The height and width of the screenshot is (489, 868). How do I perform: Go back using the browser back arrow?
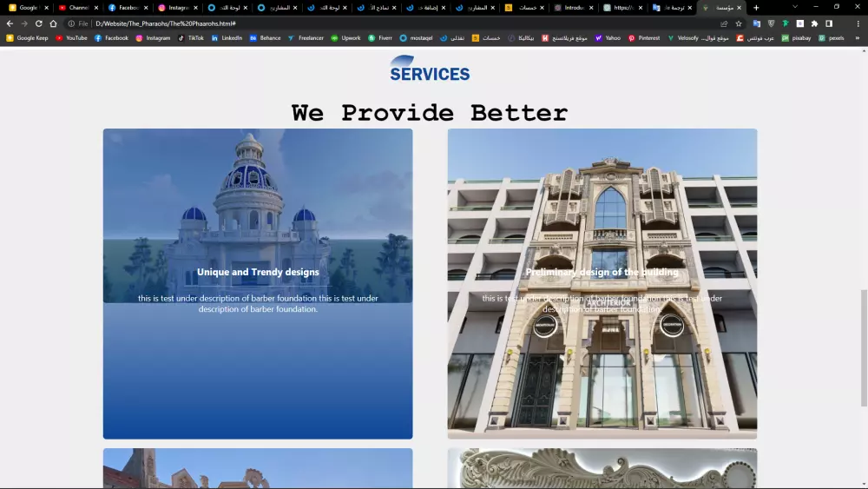point(10,23)
